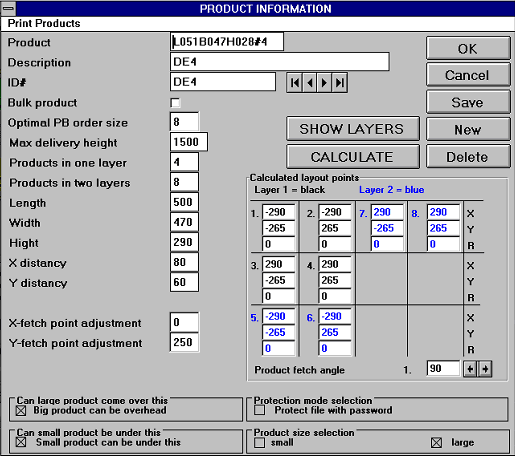
Task: Click the Description input field
Action: point(280,62)
